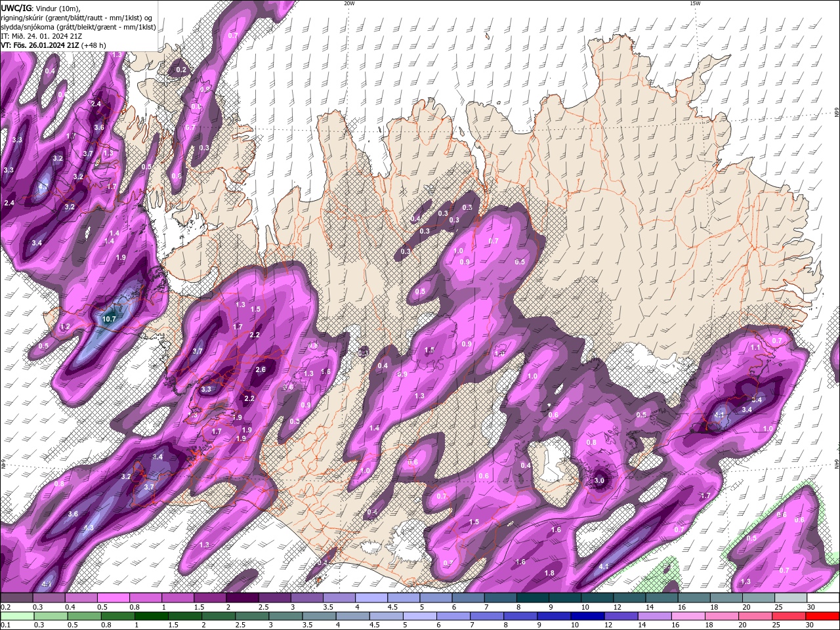Select the white upper legend swatch labeled 30
Image resolution: width=840 pixels, height=630 pixels.
(x=824, y=598)
